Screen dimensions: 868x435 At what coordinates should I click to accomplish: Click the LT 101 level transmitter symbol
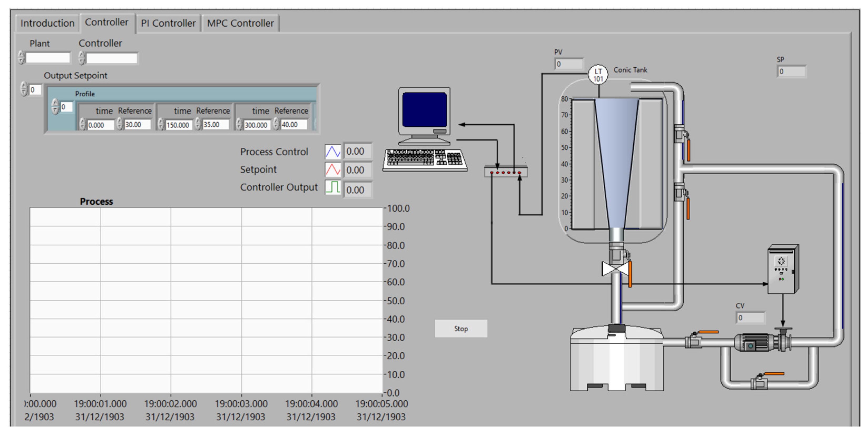pyautogui.click(x=598, y=75)
